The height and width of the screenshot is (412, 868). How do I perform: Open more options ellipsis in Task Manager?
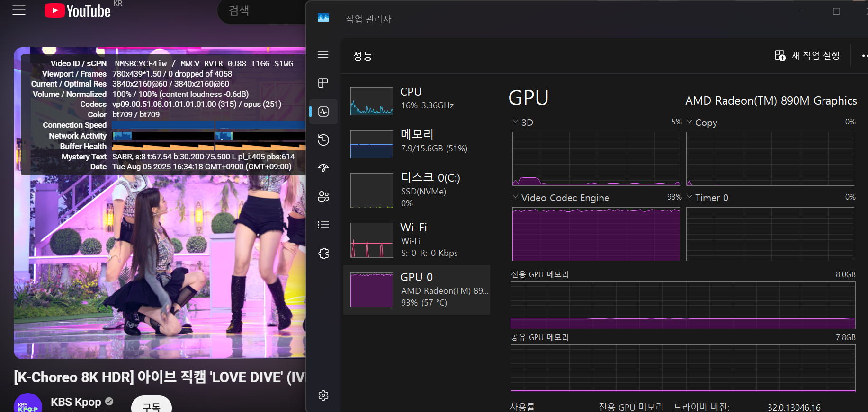(864, 55)
